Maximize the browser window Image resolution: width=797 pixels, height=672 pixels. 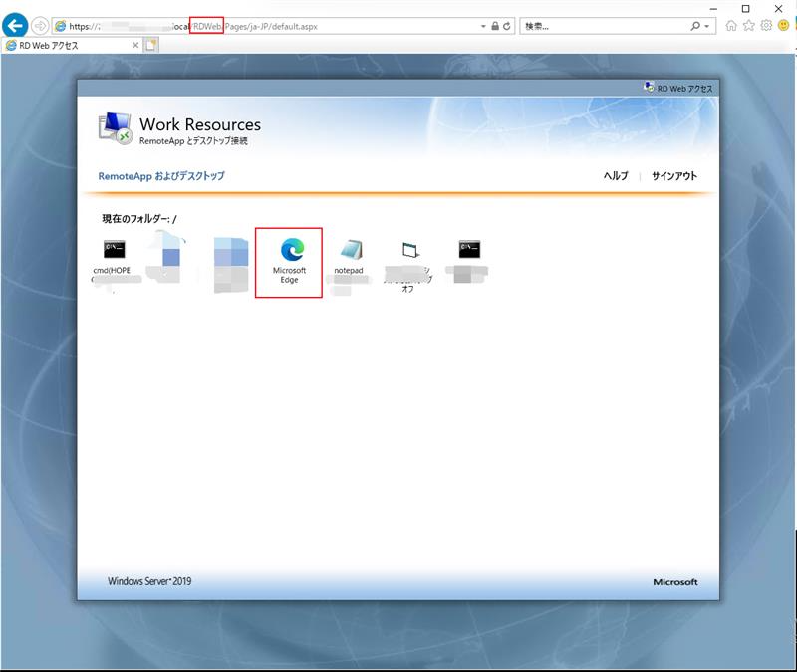click(745, 9)
